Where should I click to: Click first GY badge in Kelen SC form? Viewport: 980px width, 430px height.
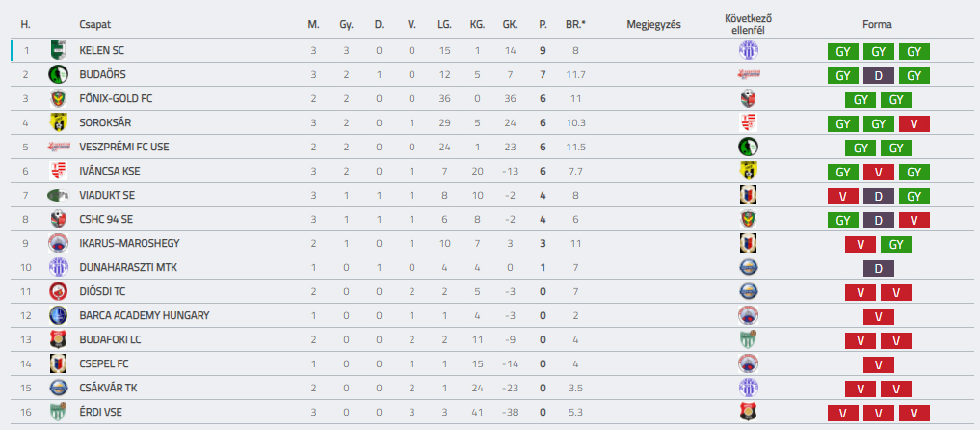(842, 52)
